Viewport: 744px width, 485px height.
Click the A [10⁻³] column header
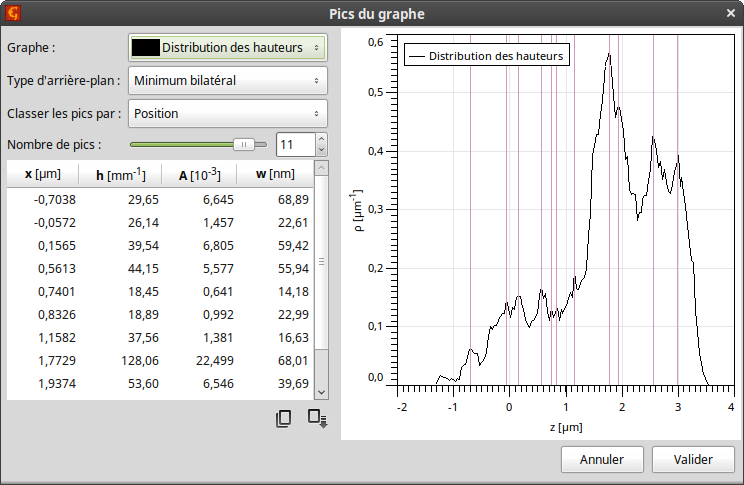(199, 174)
